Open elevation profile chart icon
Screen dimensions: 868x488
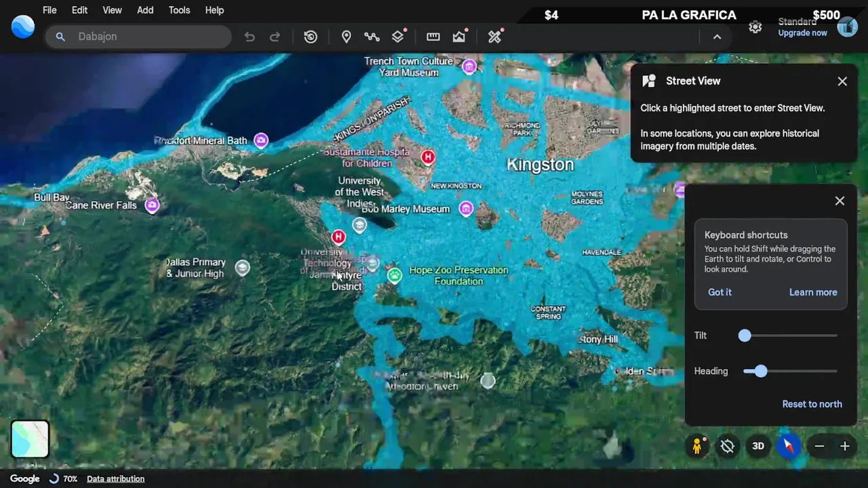pyautogui.click(x=460, y=36)
